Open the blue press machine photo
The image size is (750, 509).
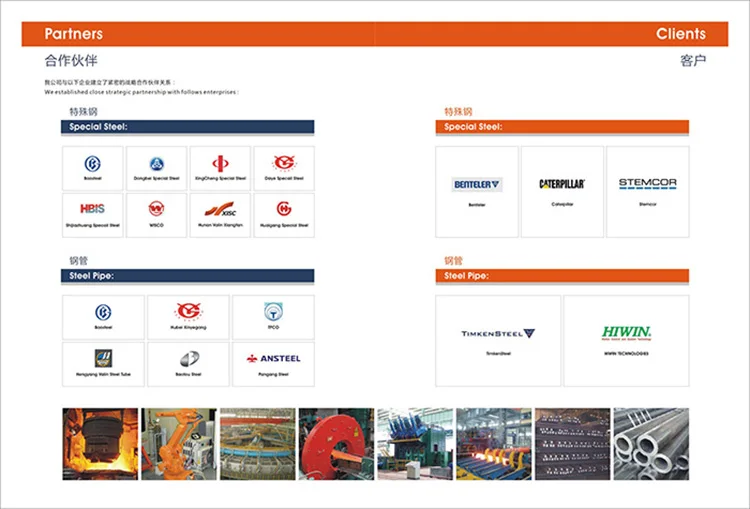click(x=415, y=444)
